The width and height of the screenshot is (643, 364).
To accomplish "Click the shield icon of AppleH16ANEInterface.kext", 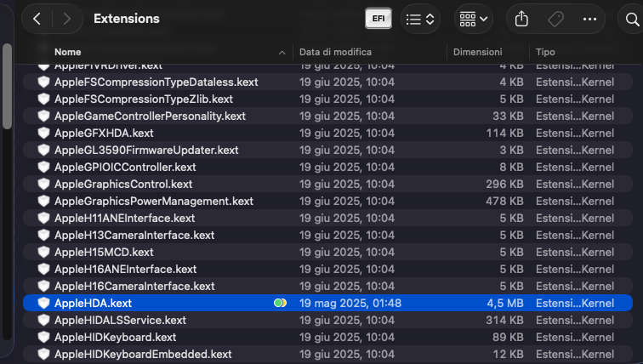I will pyautogui.click(x=43, y=270).
